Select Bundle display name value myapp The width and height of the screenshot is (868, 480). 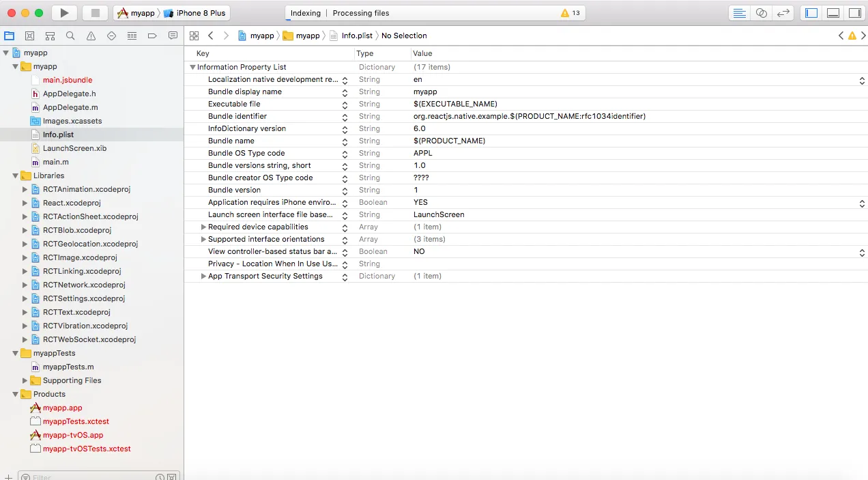pyautogui.click(x=425, y=91)
